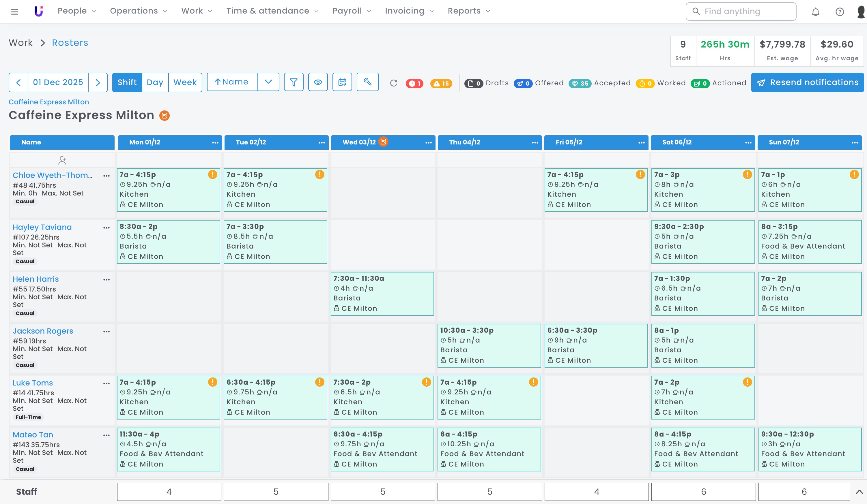Expand the Name sort dropdown arrow
The height and width of the screenshot is (504, 867).
click(x=268, y=82)
